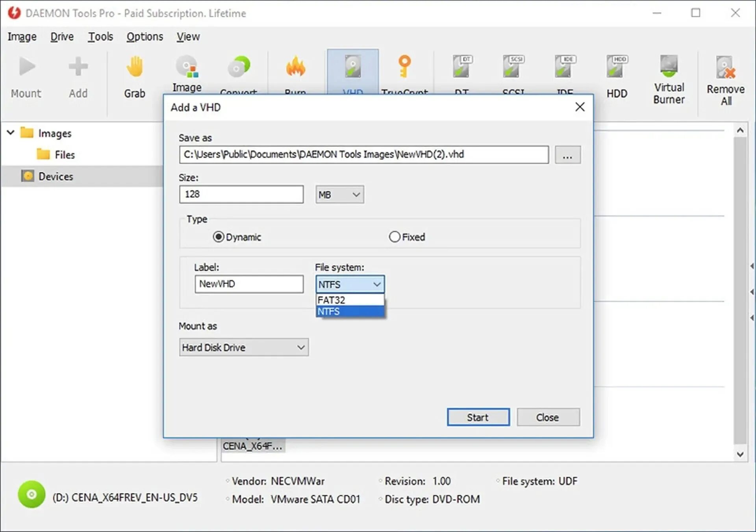Click the (D:) CENA_X64FREV_EN-US_DV5 text
Viewport: 756px width, 532px height.
pos(125,497)
